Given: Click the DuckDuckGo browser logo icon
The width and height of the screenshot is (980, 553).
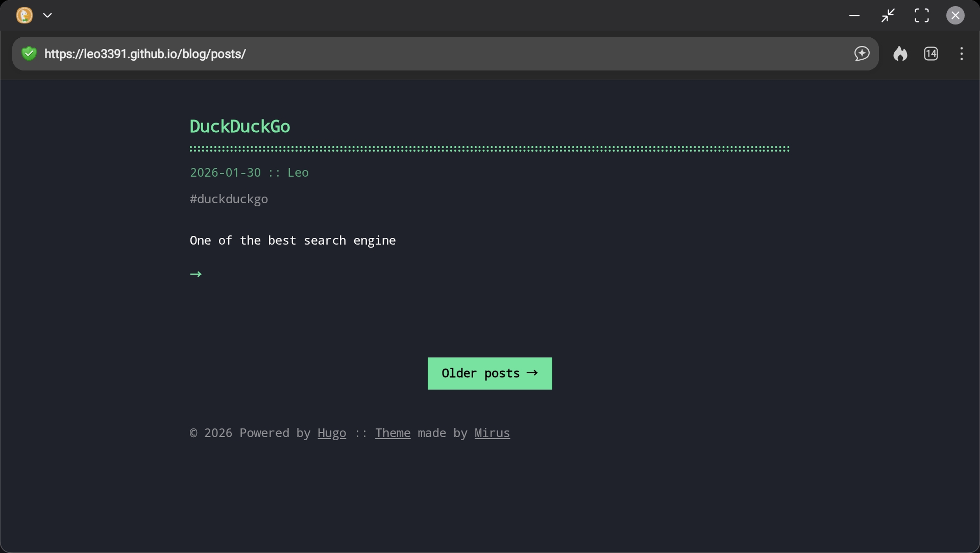Looking at the screenshot, I should click(24, 15).
